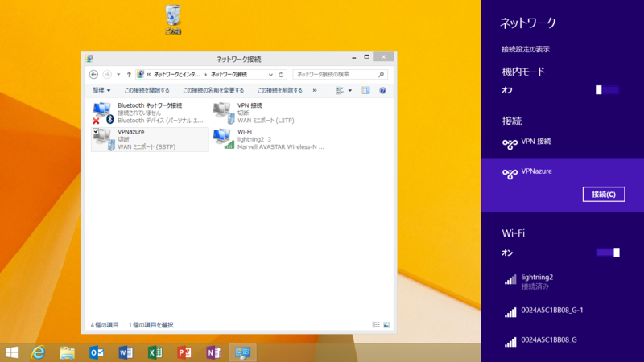Viewport: 644px width, 362px height.
Task: Expand the toolbar overflow chevron (»)
Action: [x=315, y=90]
